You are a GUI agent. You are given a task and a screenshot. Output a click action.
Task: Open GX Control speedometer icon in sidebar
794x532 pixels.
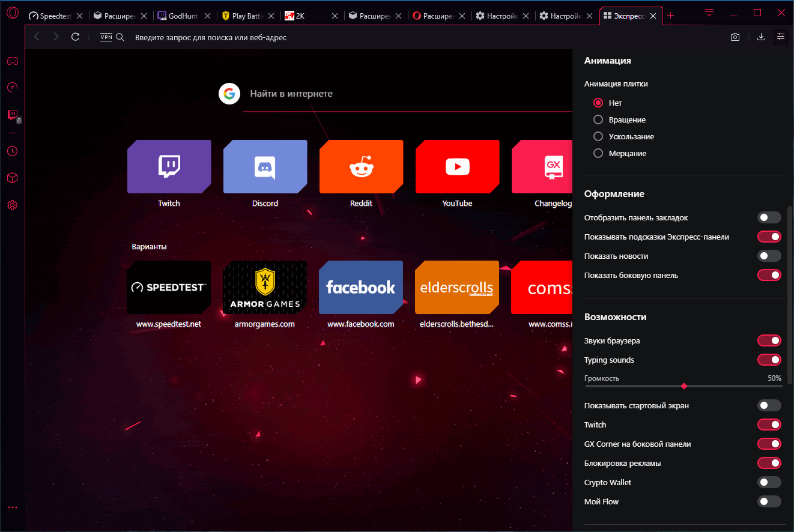(12, 88)
